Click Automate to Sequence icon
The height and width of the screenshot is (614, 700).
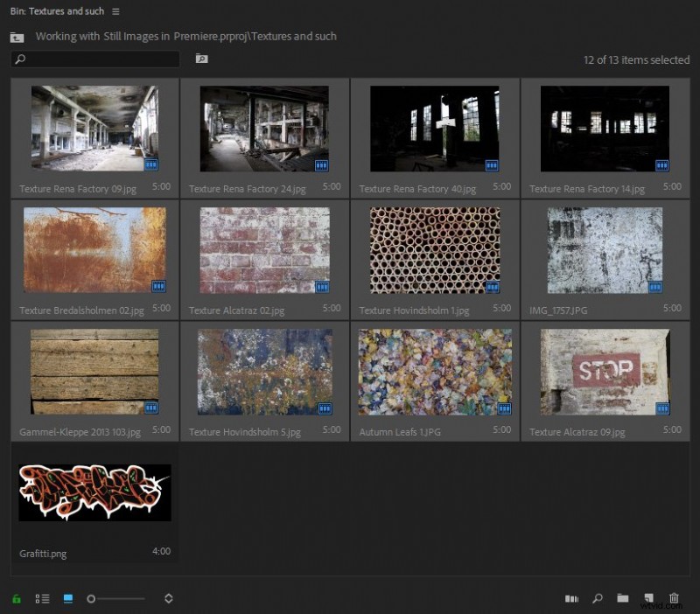tap(571, 599)
